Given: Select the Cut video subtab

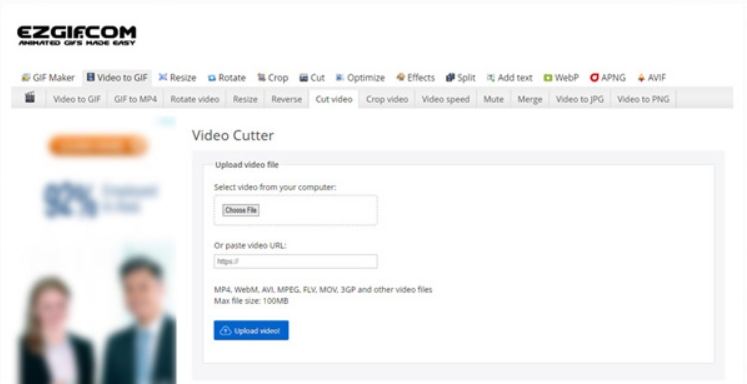Looking at the screenshot, I should point(334,99).
